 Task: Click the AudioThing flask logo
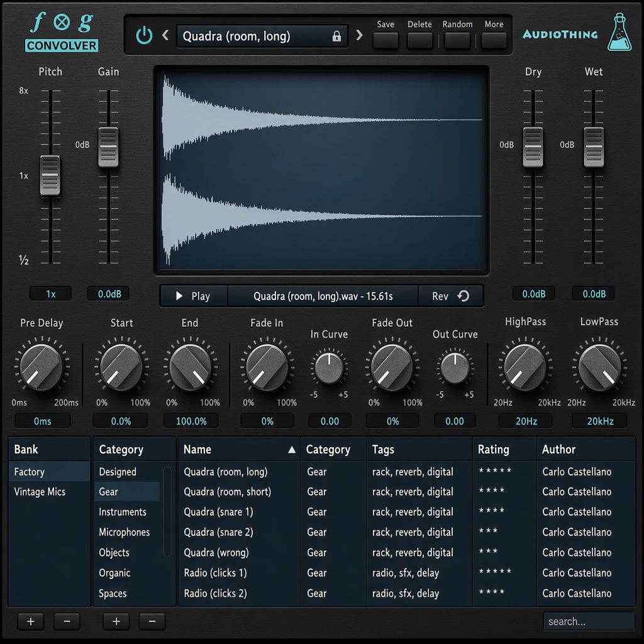(x=619, y=33)
